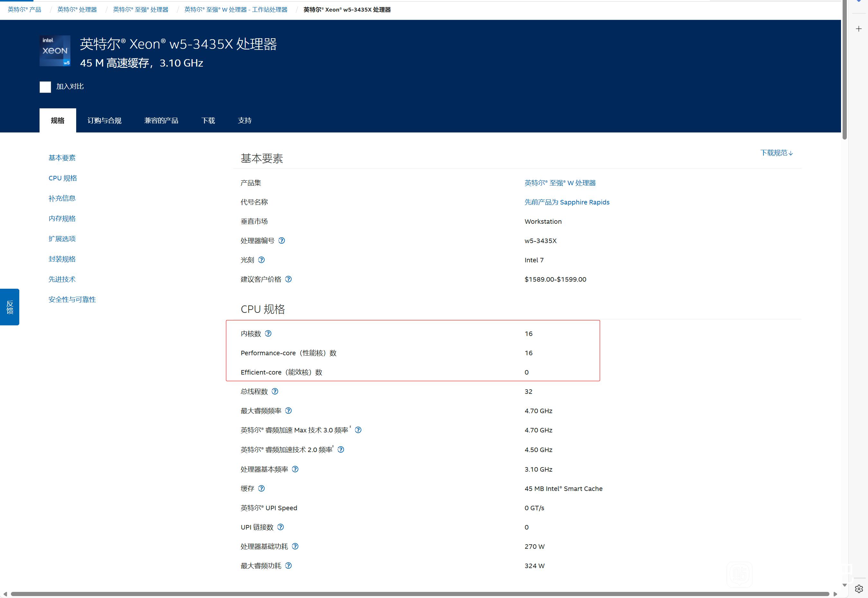This screenshot has width=868, height=598.
Task: Open help icon next to 最大睿频功耗
Action: [288, 566]
